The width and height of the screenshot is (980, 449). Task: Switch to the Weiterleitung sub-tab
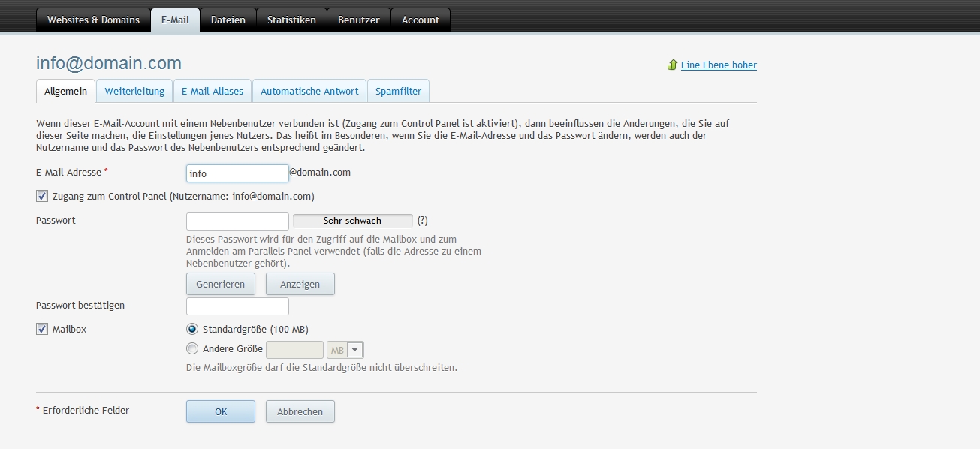pos(134,92)
